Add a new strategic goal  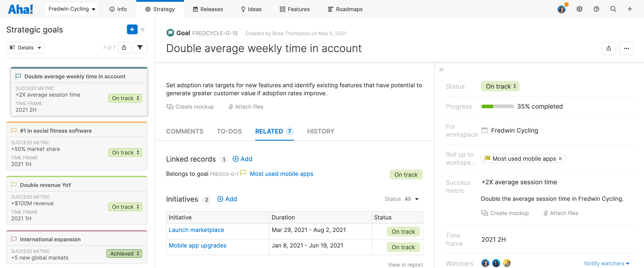(132, 30)
